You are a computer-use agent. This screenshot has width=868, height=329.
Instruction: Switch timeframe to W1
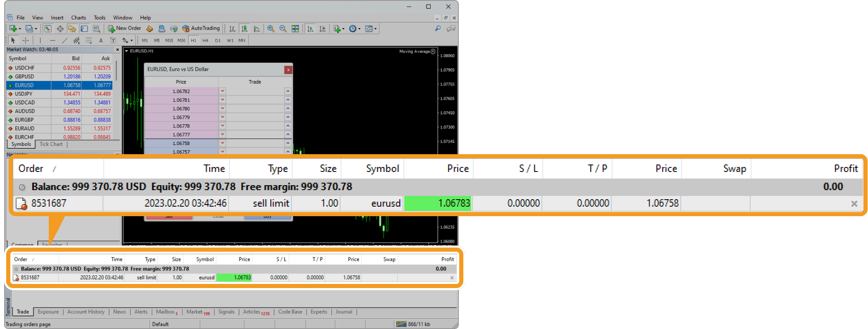tap(230, 41)
